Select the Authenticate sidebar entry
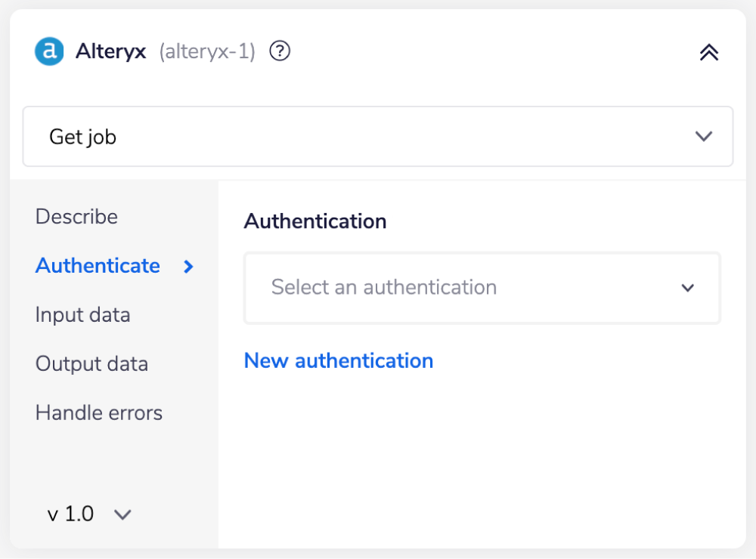Image resolution: width=756 pixels, height=559 pixels. [x=98, y=266]
